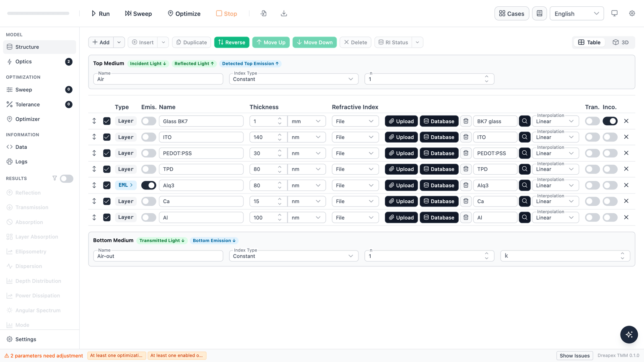Switch to the 3D view tab

tap(621, 42)
